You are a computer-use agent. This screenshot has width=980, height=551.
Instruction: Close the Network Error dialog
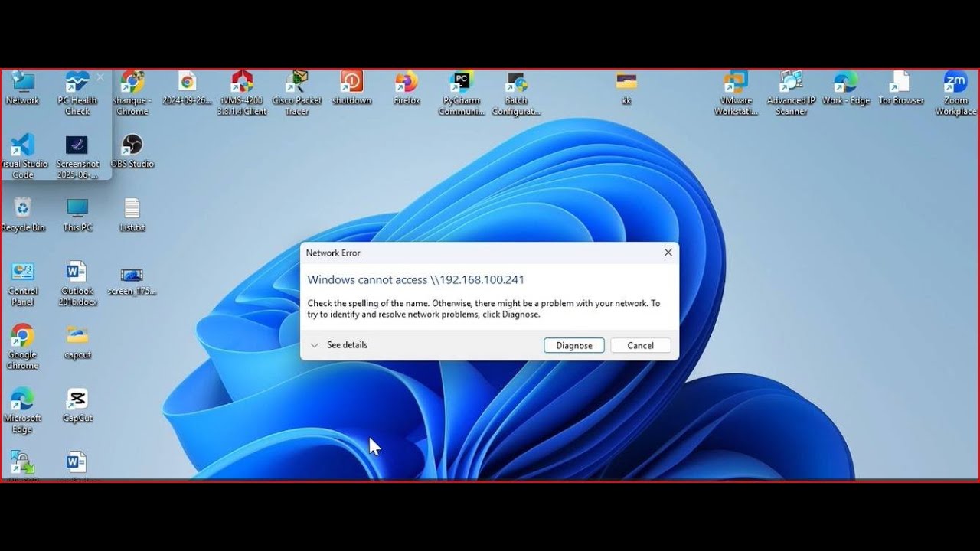point(668,253)
